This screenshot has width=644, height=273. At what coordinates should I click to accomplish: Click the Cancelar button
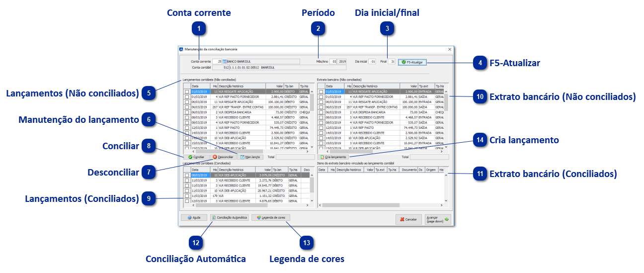(408, 219)
